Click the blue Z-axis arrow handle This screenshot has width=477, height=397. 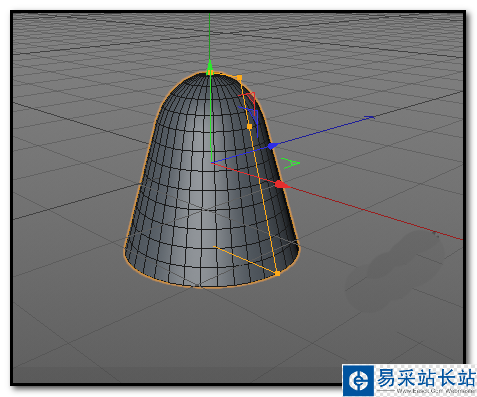point(273,146)
